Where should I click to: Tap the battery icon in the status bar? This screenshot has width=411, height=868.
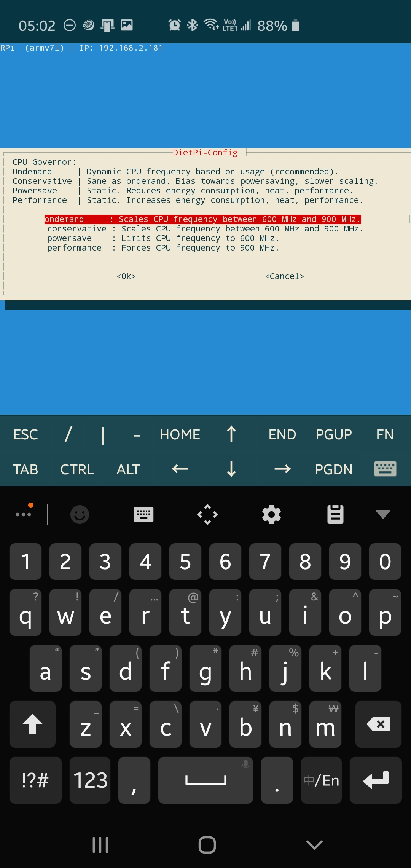tap(295, 25)
